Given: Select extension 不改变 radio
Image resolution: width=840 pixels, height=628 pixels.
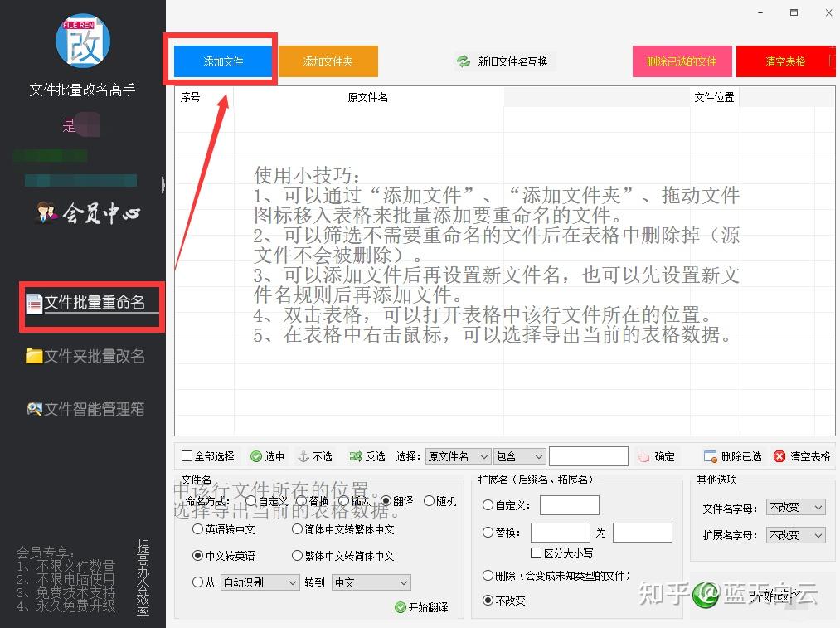Looking at the screenshot, I should (488, 600).
